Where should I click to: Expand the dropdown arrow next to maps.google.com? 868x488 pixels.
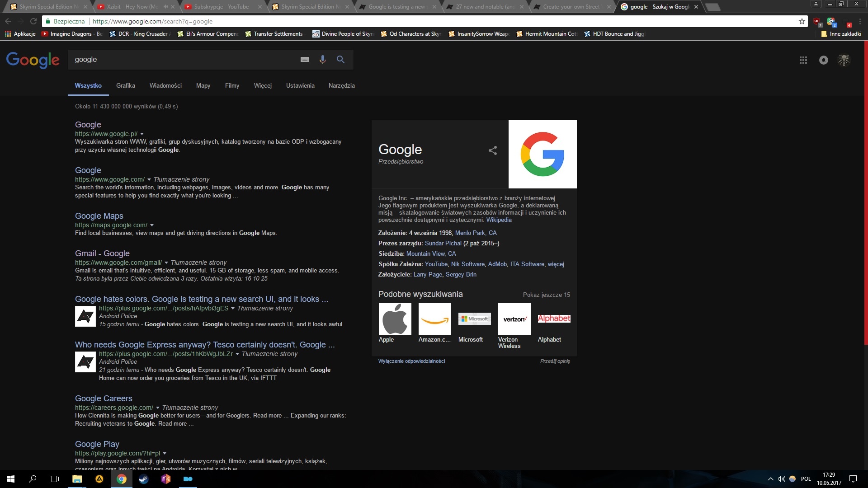coord(152,225)
